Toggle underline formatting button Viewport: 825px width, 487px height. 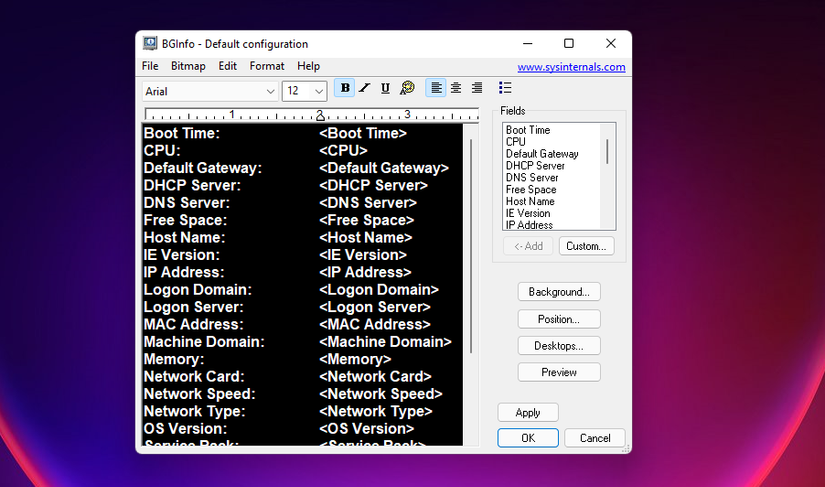point(385,88)
